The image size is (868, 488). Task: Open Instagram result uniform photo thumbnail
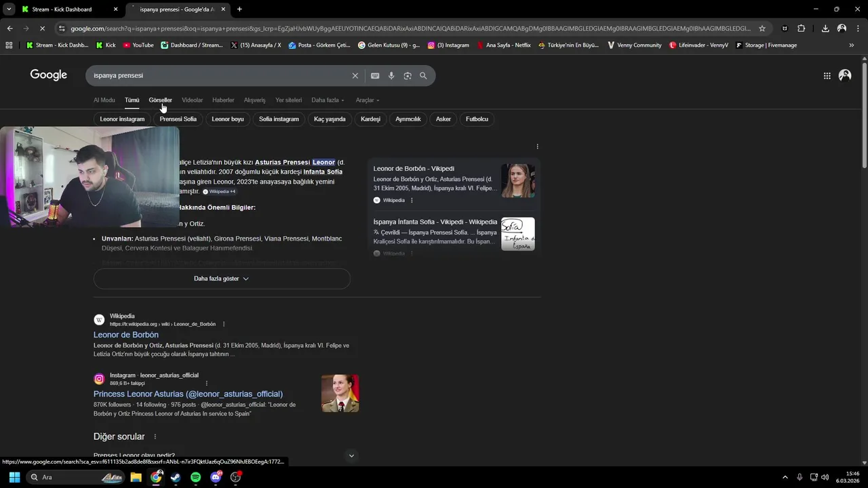tap(340, 394)
